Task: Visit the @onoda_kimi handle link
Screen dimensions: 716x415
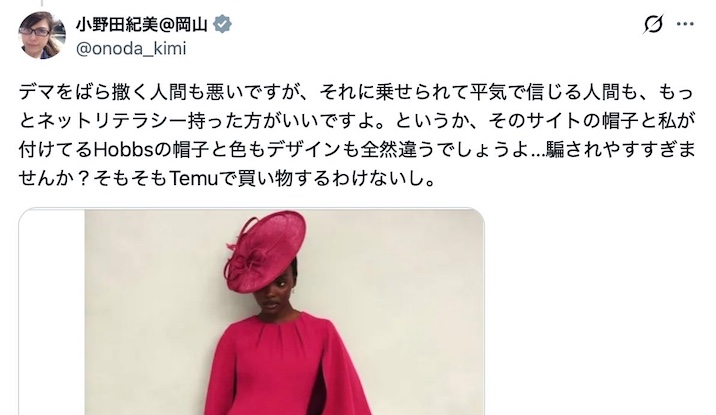Action: (x=131, y=48)
